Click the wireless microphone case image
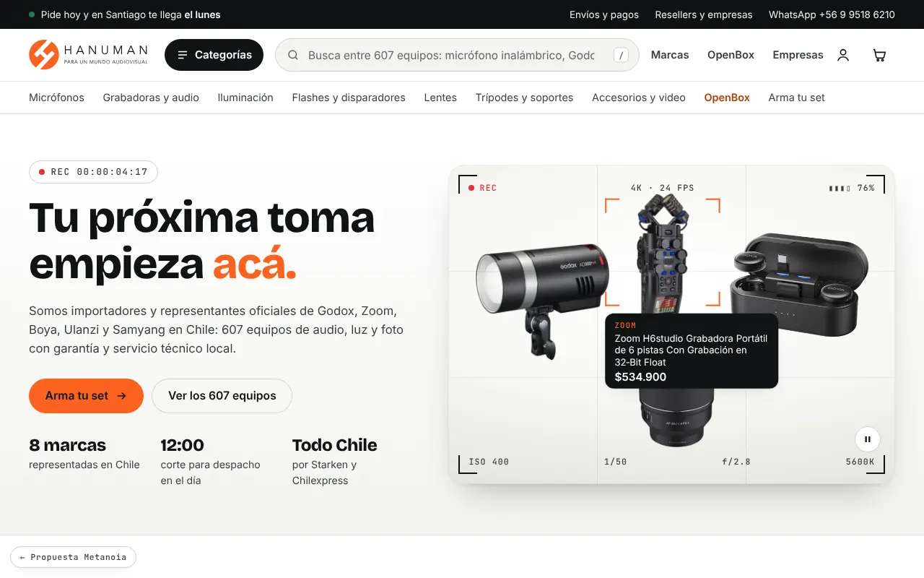 tap(799, 285)
